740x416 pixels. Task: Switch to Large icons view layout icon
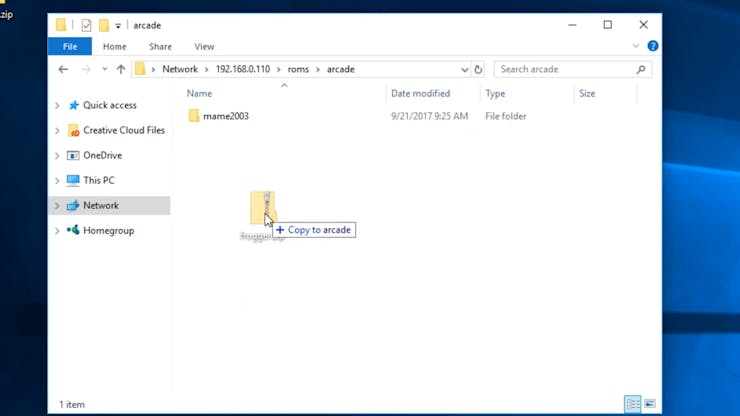pos(650,404)
